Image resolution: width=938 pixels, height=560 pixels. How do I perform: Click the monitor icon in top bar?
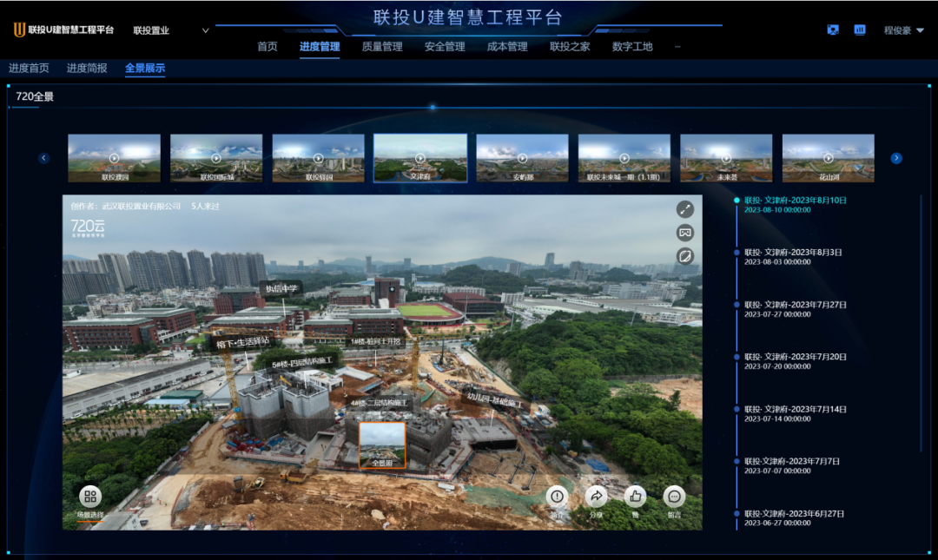click(834, 30)
